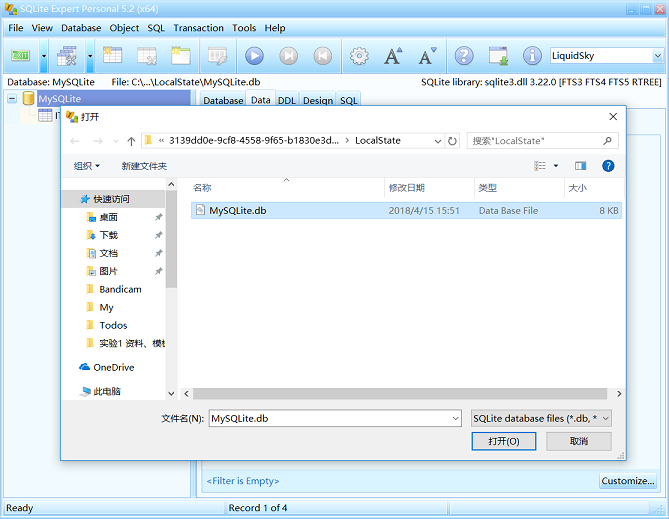
Task: Click the About info icon
Action: (532, 56)
